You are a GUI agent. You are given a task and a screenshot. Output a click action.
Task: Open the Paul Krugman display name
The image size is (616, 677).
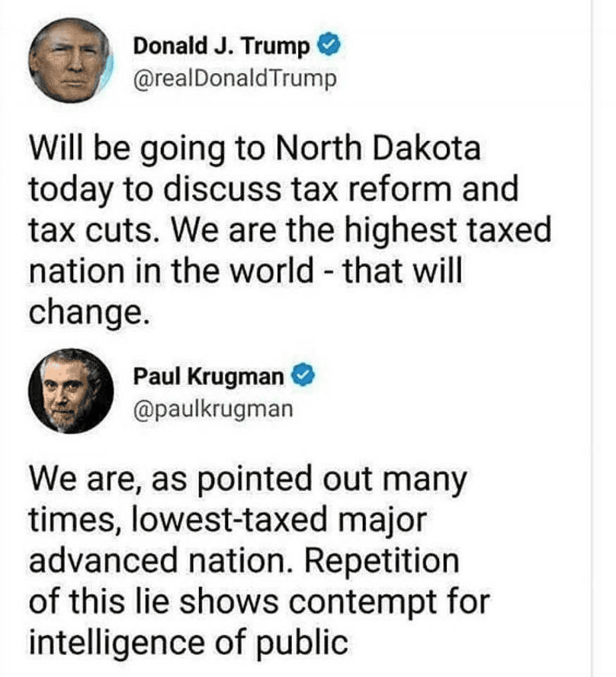click(210, 376)
